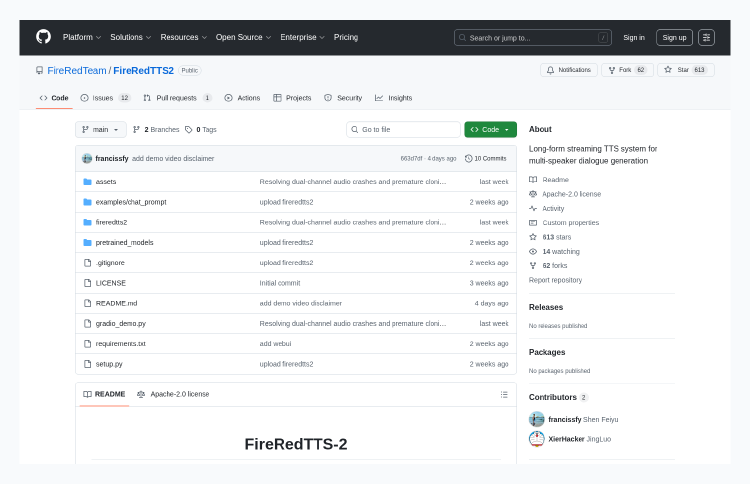This screenshot has width=750, height=484.
Task: Click the README outline list icon
Action: tap(504, 394)
